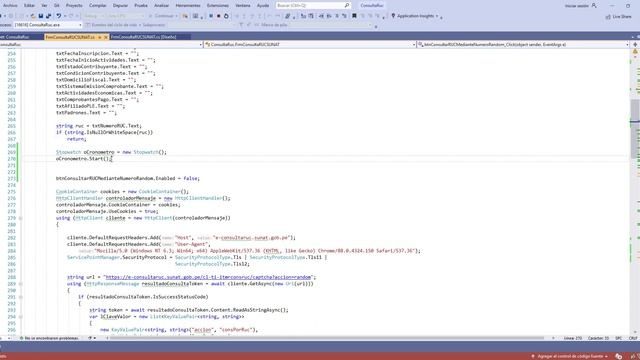The width and height of the screenshot is (640, 360).
Task: Click the horizontal scrollbar of the editor
Action: pyautogui.click(x=328, y=338)
